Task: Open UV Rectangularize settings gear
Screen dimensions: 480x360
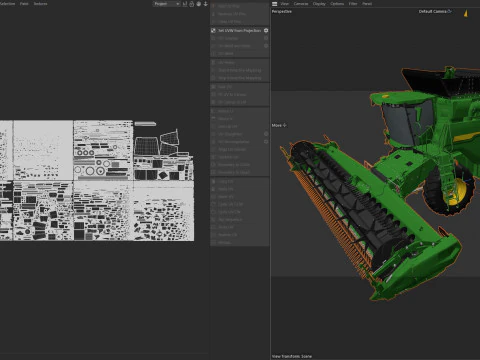Action: 266,142
